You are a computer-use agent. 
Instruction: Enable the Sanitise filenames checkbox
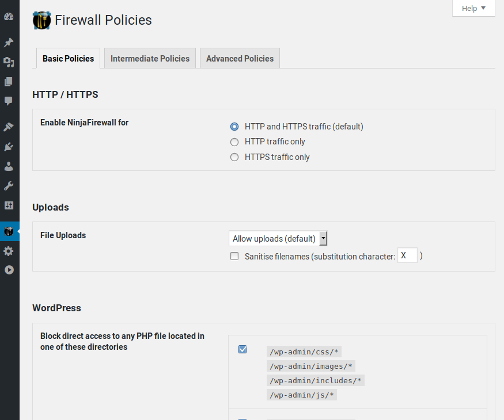pos(234,257)
